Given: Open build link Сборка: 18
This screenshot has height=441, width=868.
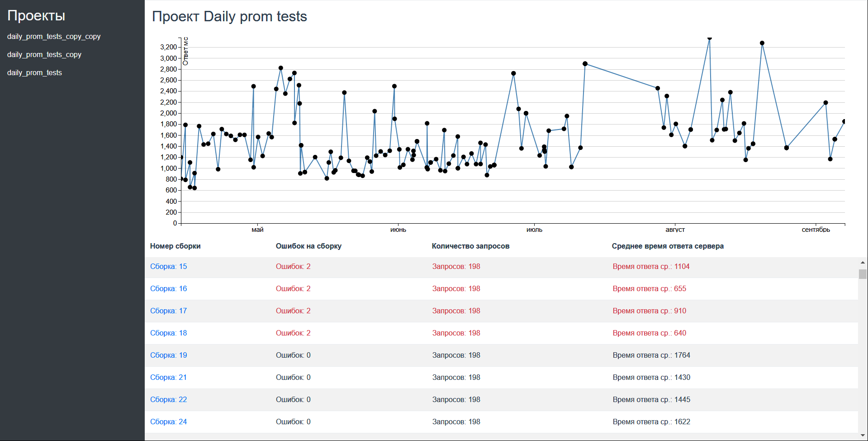Looking at the screenshot, I should coord(168,333).
